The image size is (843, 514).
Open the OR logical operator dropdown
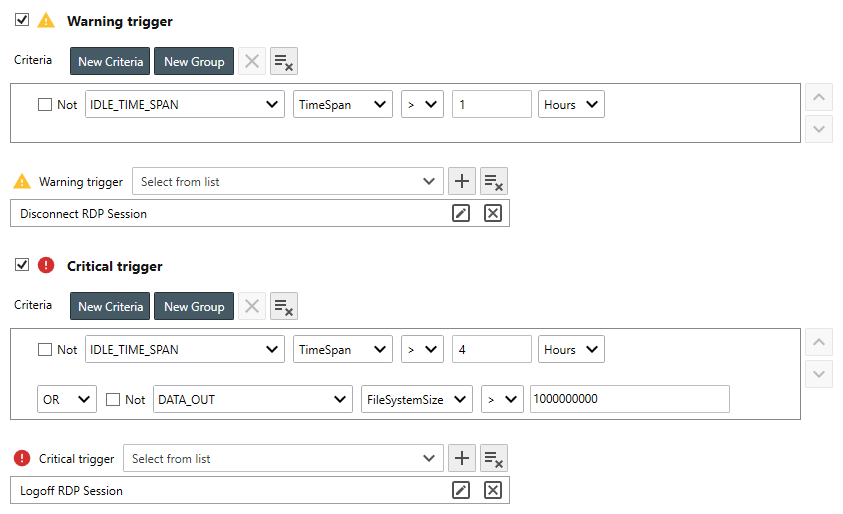[66, 399]
